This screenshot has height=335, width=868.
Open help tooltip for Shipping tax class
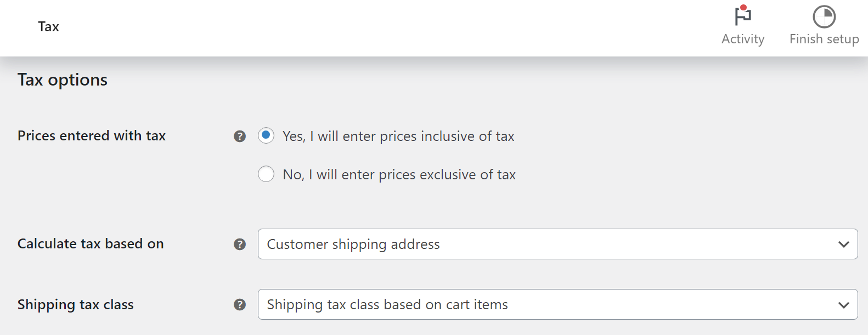click(240, 304)
